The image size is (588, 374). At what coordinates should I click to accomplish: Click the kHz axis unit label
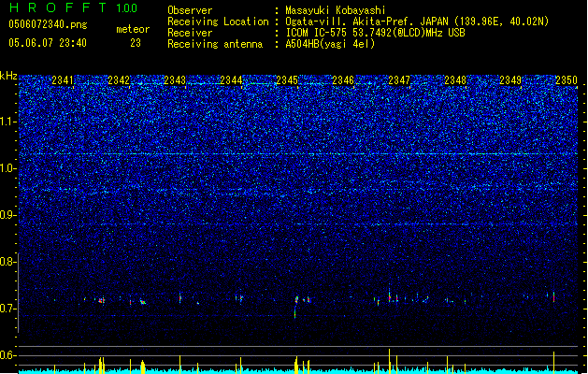tap(8, 76)
